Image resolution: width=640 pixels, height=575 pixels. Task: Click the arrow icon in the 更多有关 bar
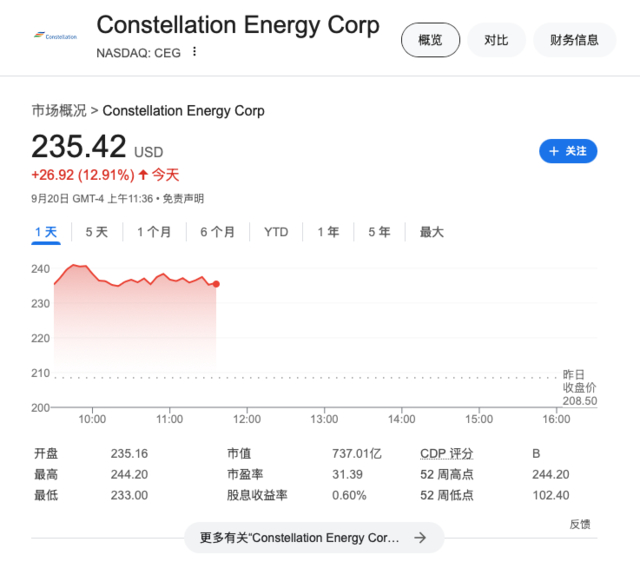[421, 538]
